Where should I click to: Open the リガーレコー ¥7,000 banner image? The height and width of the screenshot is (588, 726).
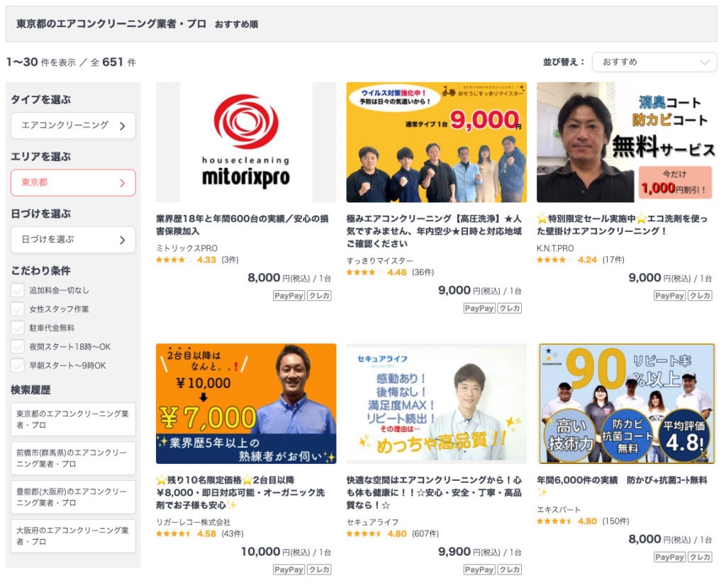click(246, 404)
